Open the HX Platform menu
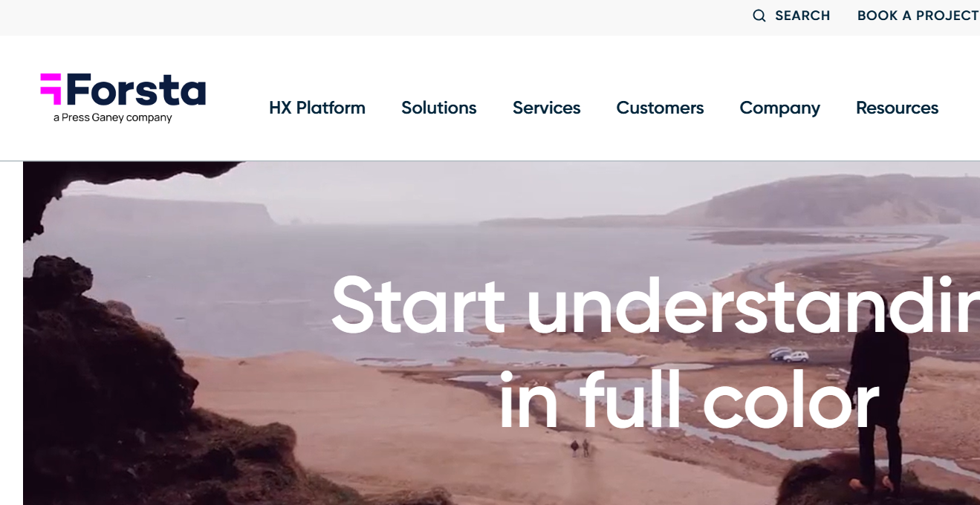The height and width of the screenshot is (505, 980). 317,108
